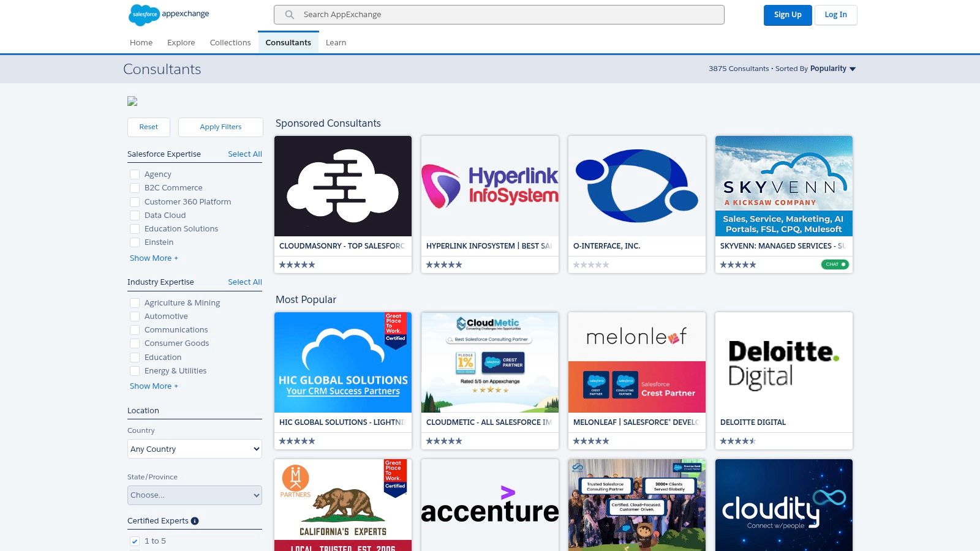Click the Salesforce AppExchange logo
Screen dimensions: 980x551
pos(167,15)
